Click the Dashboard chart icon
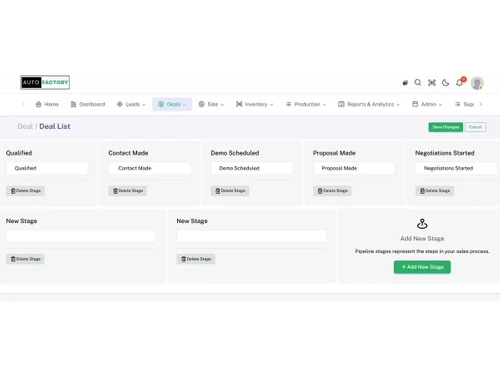The height and width of the screenshot is (375, 500). tap(73, 104)
